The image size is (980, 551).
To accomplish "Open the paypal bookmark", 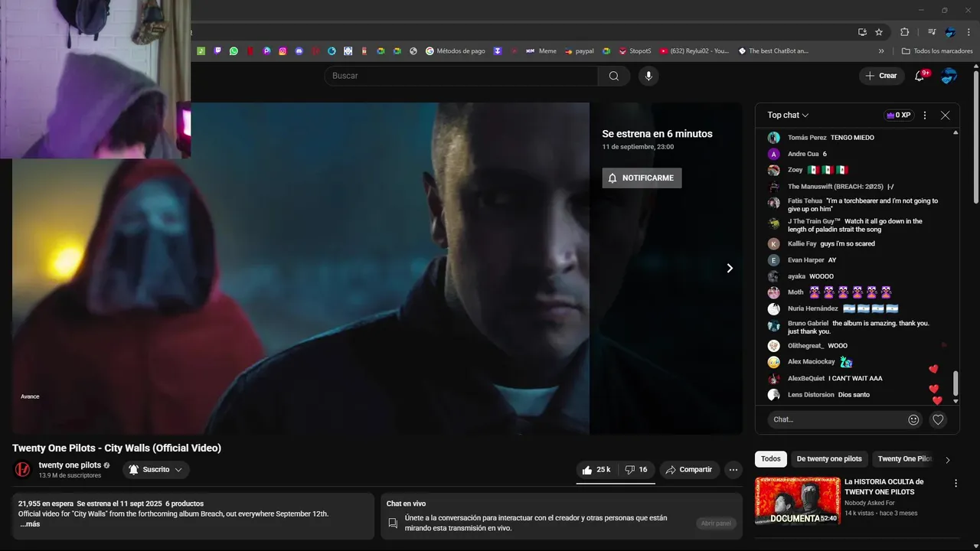I will [580, 51].
